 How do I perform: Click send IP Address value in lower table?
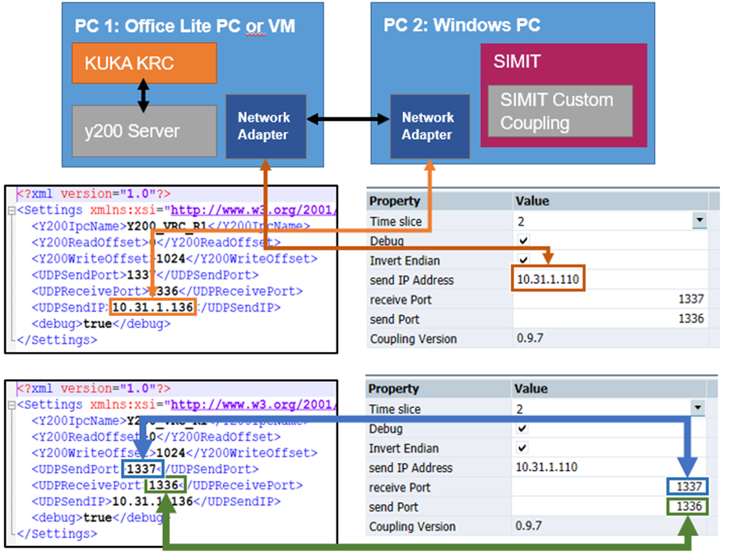546,467
